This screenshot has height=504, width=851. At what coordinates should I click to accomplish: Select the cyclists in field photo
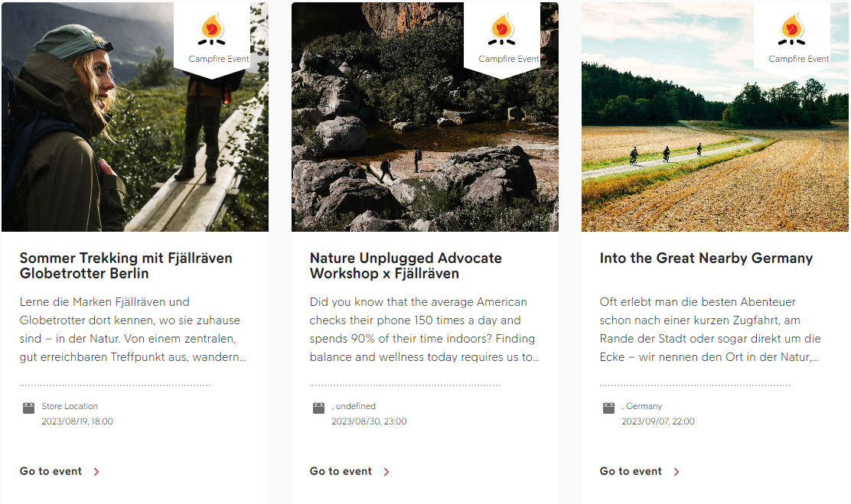coord(715,117)
